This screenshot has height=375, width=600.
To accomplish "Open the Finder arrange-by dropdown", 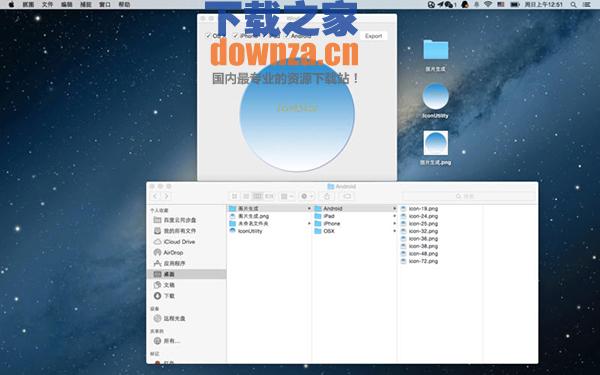I will tap(287, 196).
